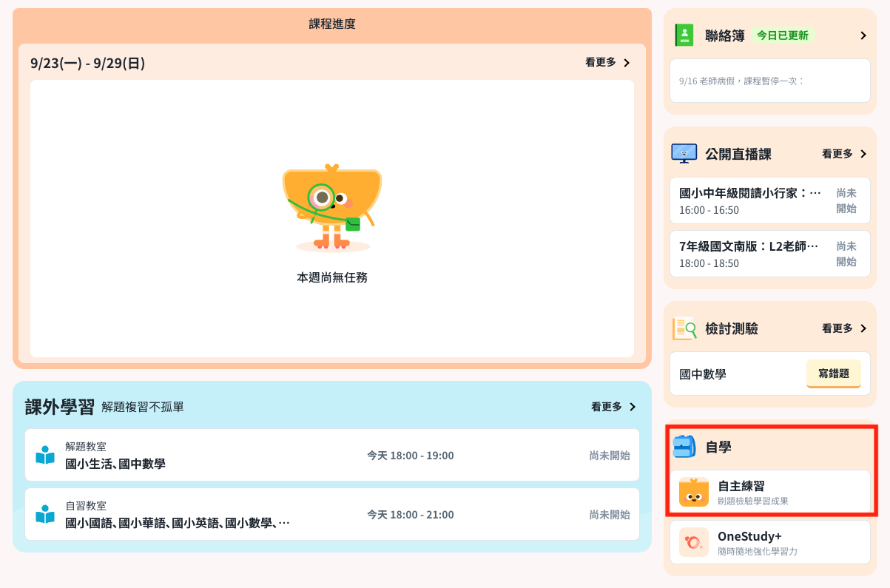Open the 解題教室 row for 國小生活、國中數學
The image size is (890, 588).
pyautogui.click(x=332, y=455)
